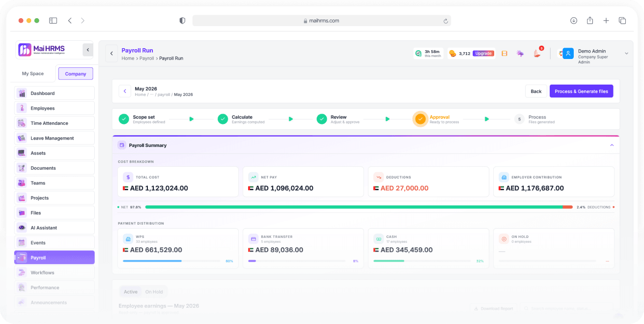Image resolution: width=644 pixels, height=324 pixels.
Task: Click the AED 1,123,024.00 total cost value
Action: tap(159, 188)
